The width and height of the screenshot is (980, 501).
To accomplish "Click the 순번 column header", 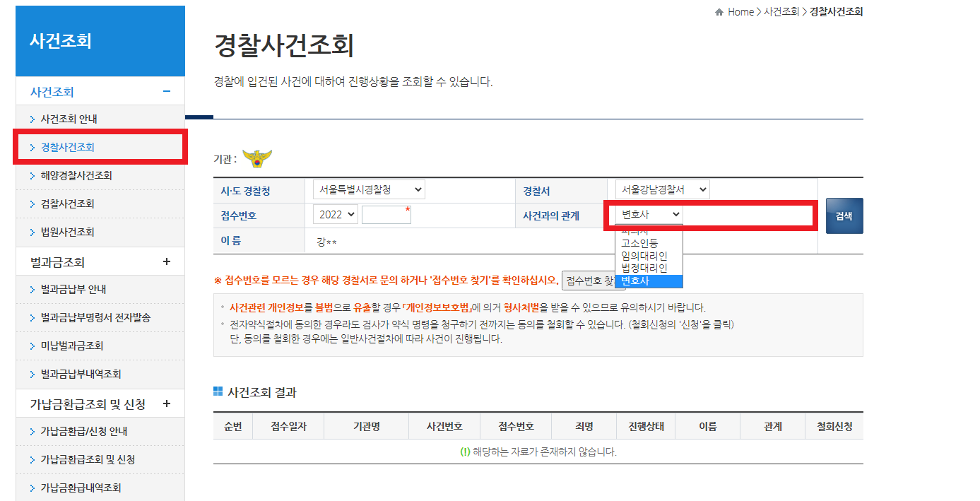I will point(233,426).
